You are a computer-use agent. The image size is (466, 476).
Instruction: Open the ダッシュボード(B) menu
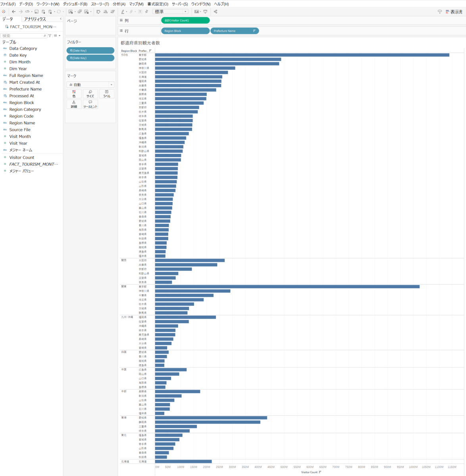point(75,4)
